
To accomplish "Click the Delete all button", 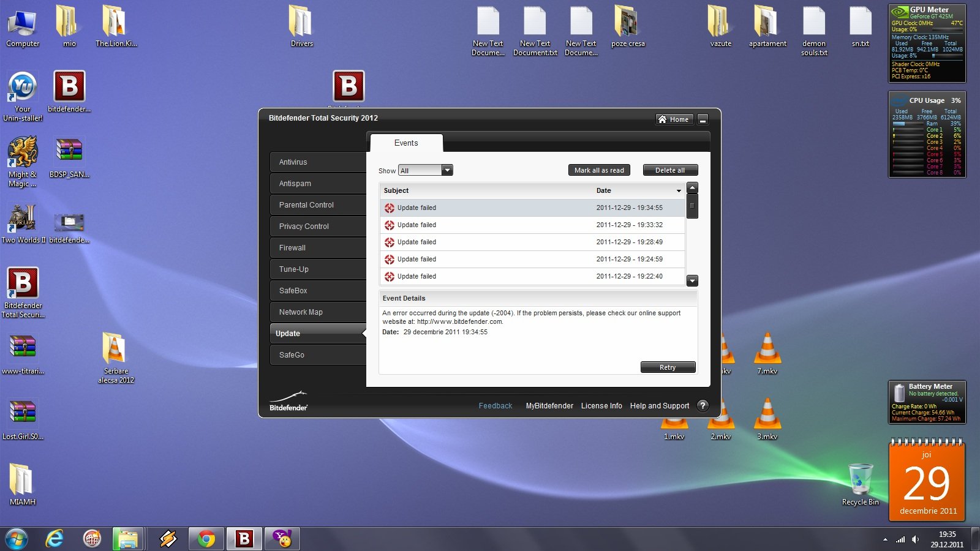I will 670,170.
